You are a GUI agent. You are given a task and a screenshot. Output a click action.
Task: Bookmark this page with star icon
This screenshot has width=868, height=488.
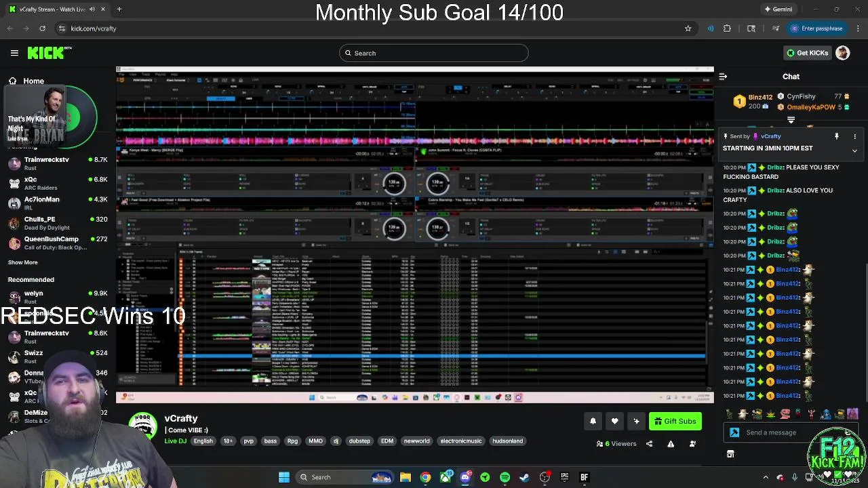[688, 28]
